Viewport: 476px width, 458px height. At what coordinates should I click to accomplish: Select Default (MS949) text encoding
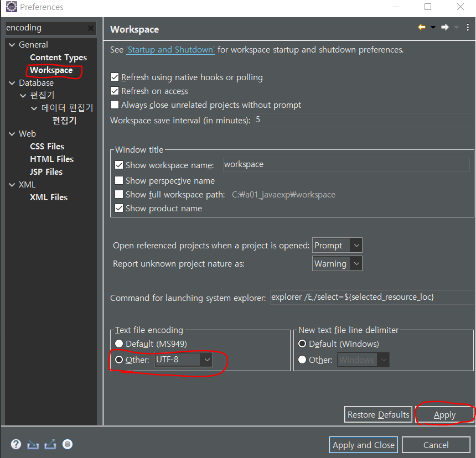[x=119, y=343]
